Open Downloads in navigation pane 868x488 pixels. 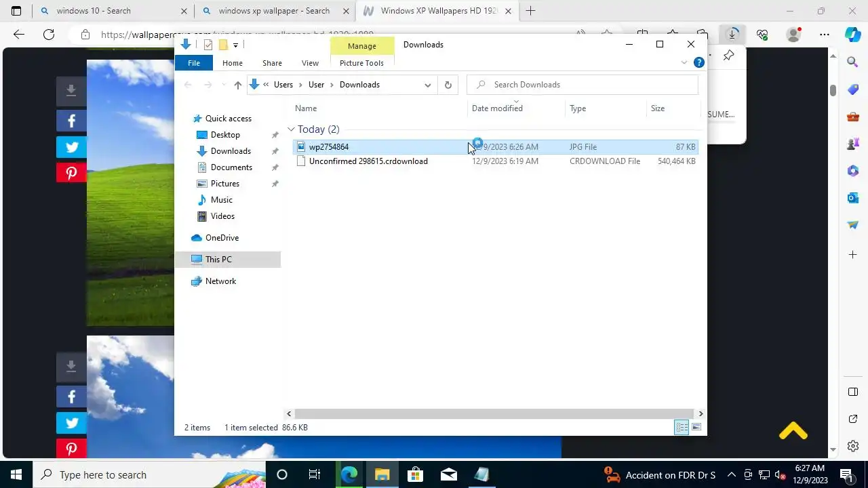(231, 151)
